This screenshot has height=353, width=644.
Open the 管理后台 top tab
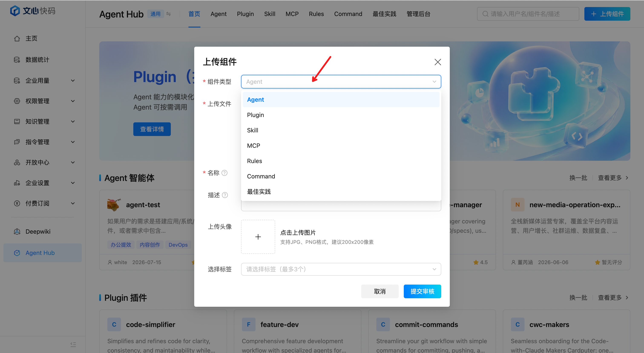(x=418, y=14)
